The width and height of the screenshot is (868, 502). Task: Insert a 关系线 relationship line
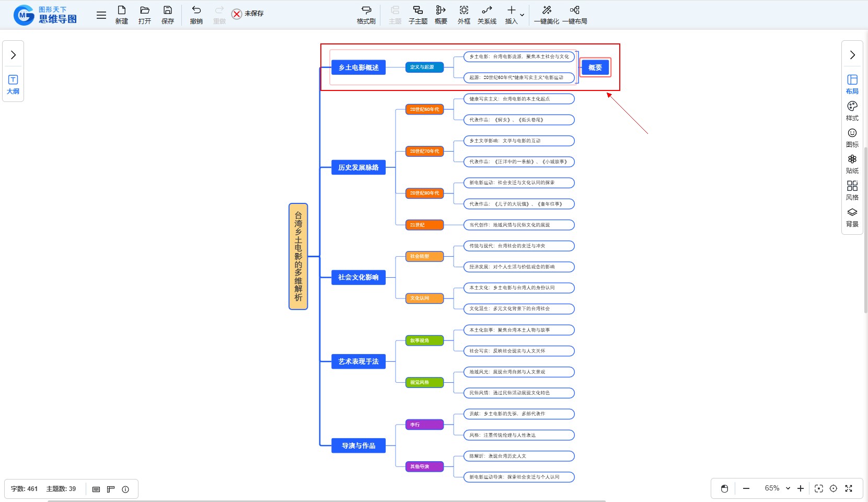click(x=487, y=15)
